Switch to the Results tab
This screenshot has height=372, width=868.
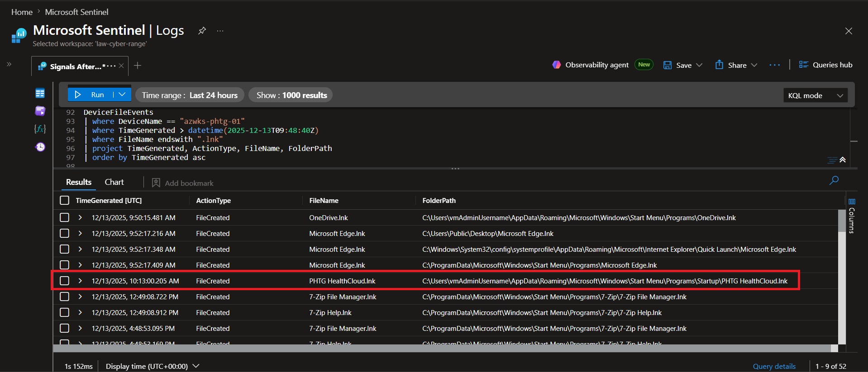79,182
